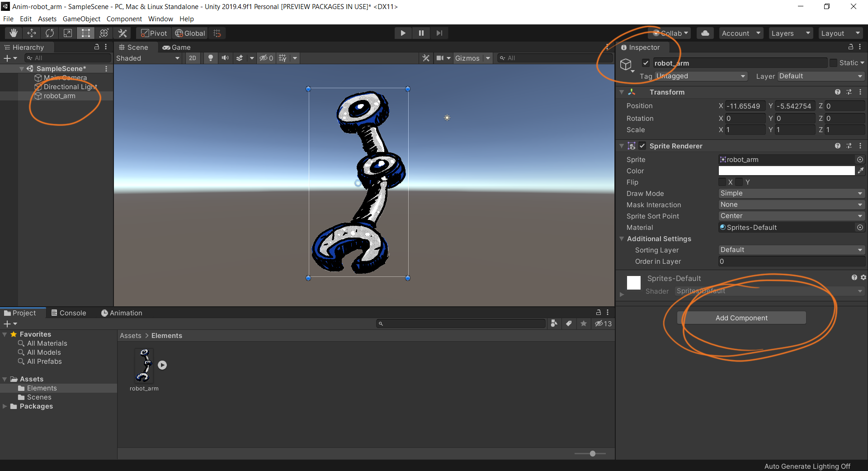Click the Pause button
Image resolution: width=868 pixels, height=471 pixels.
point(421,33)
